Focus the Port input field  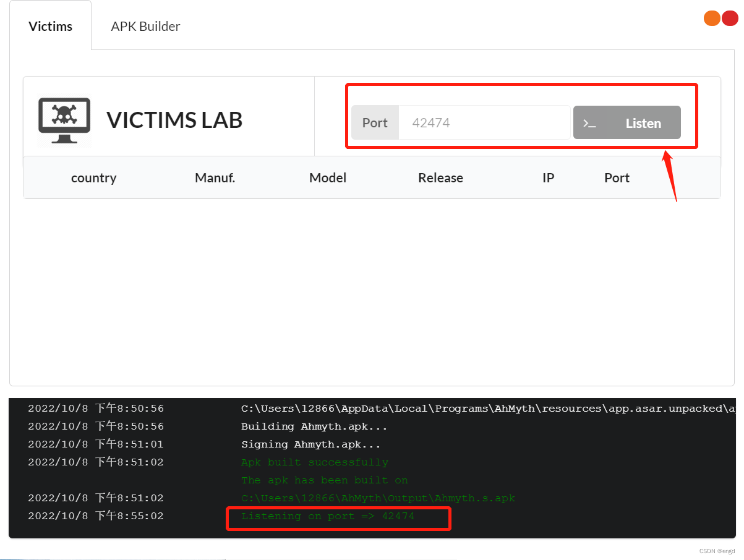(484, 122)
